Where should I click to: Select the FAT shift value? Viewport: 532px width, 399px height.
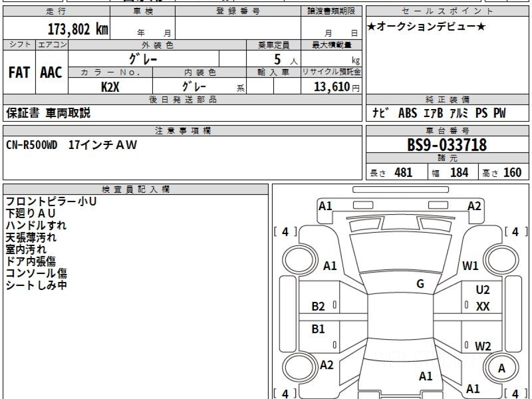19,73
